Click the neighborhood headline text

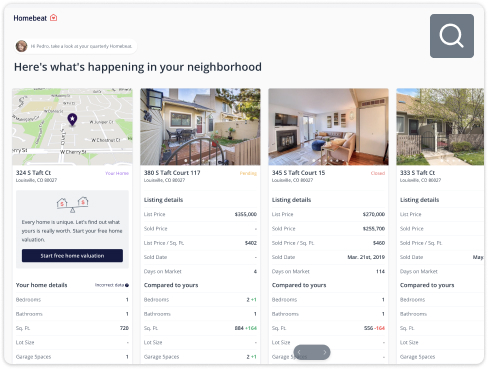138,67
